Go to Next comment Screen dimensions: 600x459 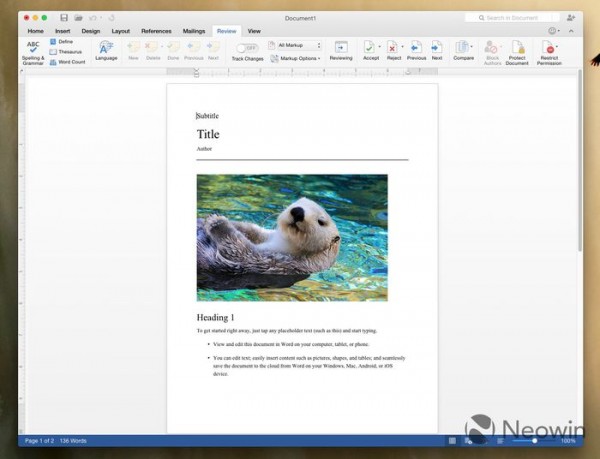coord(213,50)
